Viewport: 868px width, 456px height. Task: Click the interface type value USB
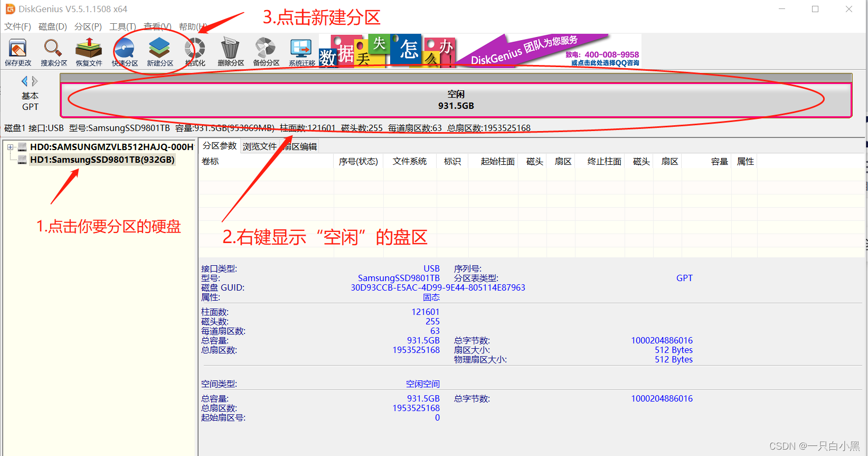coord(431,268)
